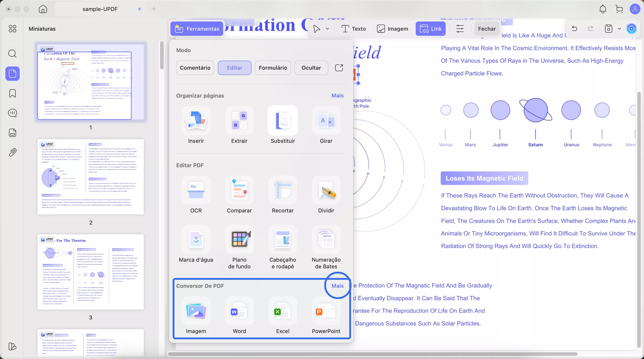Choose Numeração de Bates tool
The width and height of the screenshot is (644, 359).
(x=326, y=240)
